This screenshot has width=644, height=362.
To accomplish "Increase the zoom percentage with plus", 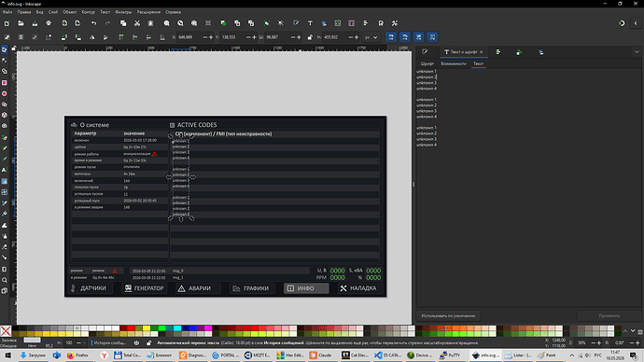I will [599, 342].
